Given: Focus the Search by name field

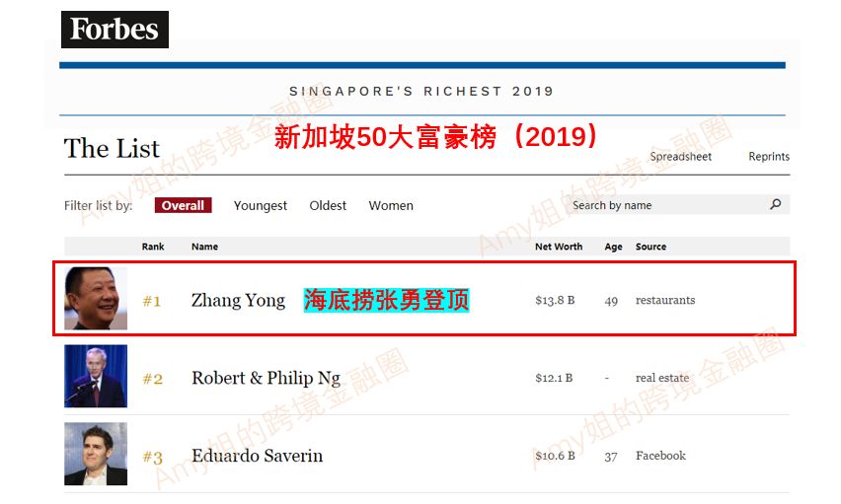Looking at the screenshot, I should pyautogui.click(x=677, y=205).
